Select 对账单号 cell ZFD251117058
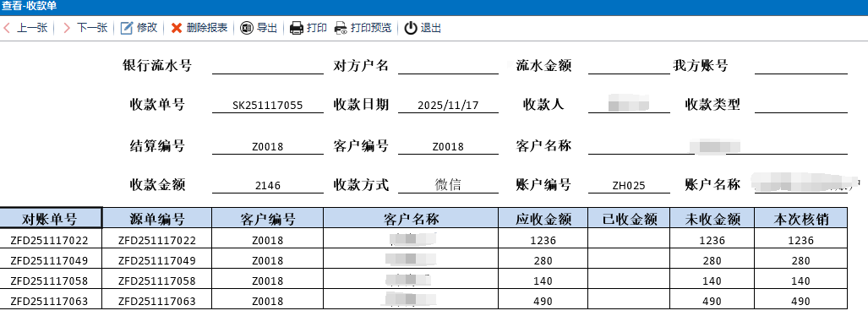The width and height of the screenshot is (868, 327). [x=51, y=279]
